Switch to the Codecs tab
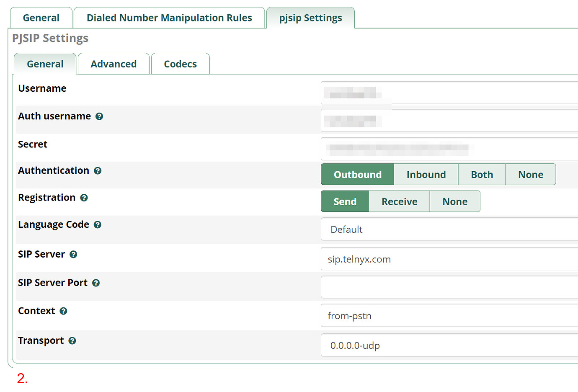 (x=180, y=64)
